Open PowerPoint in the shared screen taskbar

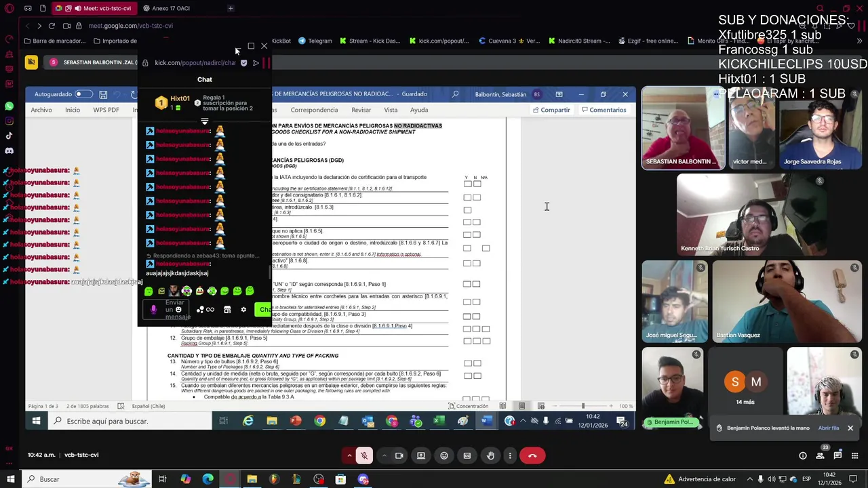pos(296,421)
